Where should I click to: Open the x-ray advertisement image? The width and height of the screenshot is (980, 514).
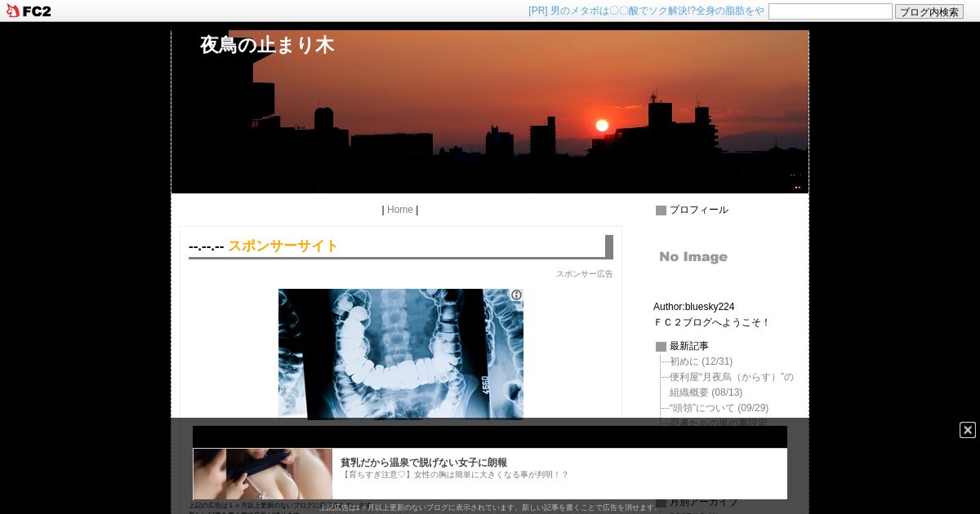pyautogui.click(x=400, y=354)
